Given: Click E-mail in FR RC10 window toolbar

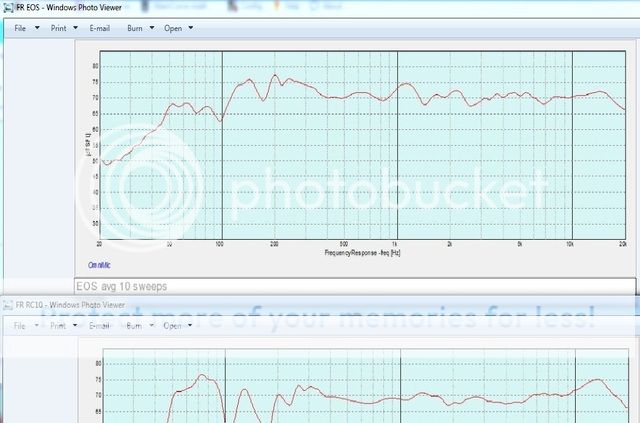Looking at the screenshot, I should coord(100,325).
